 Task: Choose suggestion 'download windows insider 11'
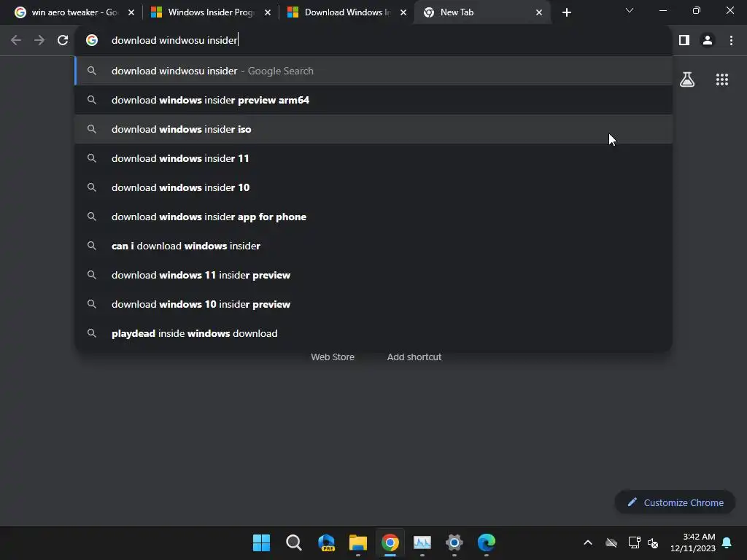pyautogui.click(x=373, y=158)
